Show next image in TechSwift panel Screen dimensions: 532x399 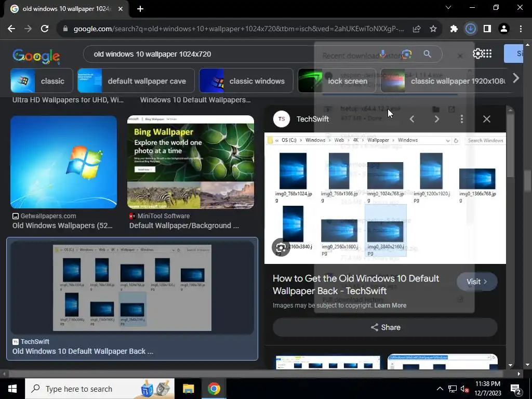437,119
